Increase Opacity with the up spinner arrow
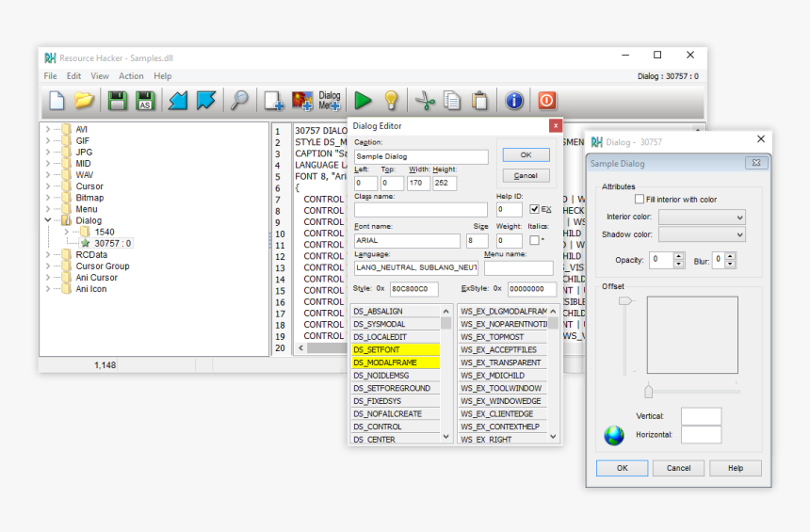The width and height of the screenshot is (810, 532). [x=679, y=256]
